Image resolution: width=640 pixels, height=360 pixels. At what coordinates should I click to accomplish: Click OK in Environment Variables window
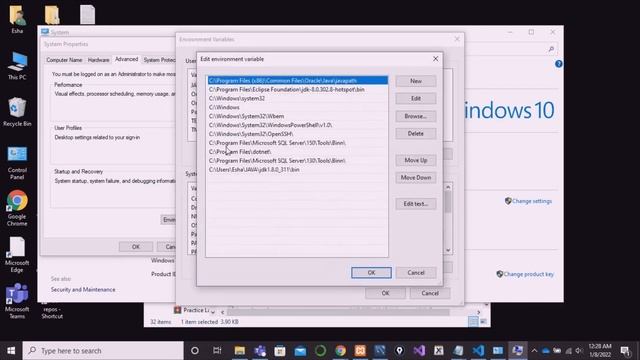[385, 293]
